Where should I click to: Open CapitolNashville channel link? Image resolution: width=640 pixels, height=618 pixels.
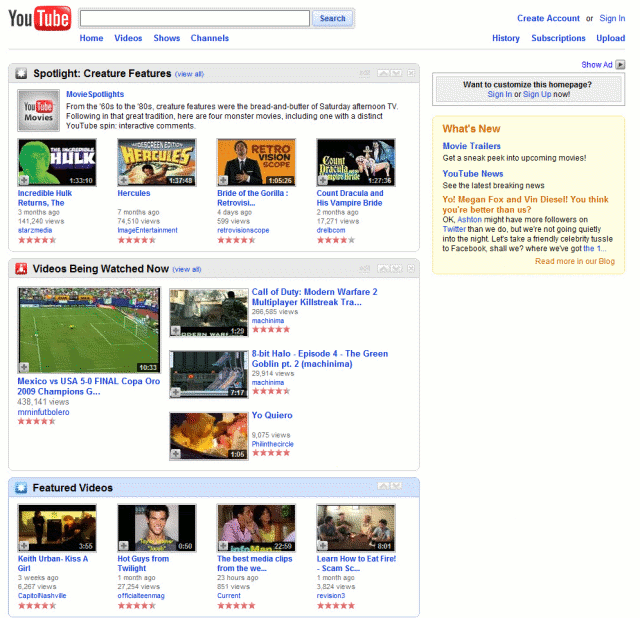tap(42, 596)
